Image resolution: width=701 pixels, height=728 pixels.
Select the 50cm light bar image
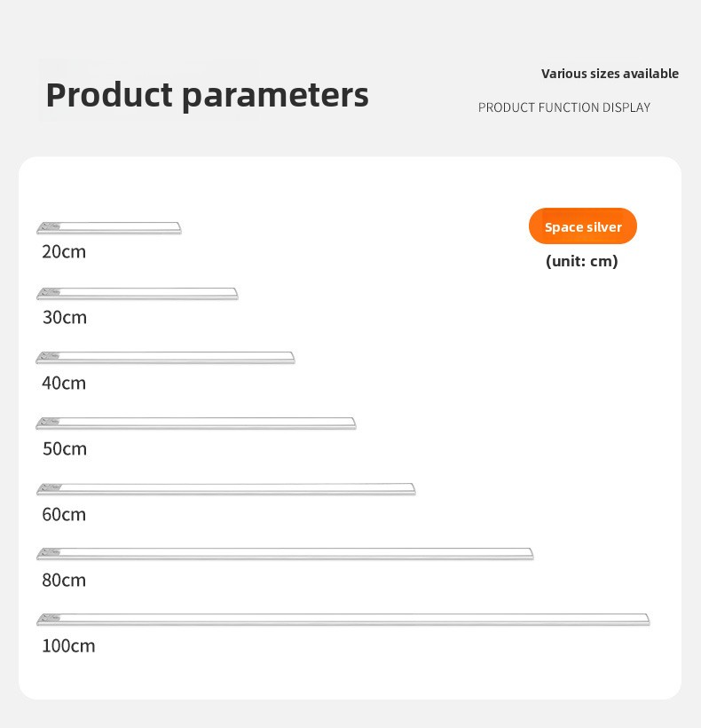196,423
